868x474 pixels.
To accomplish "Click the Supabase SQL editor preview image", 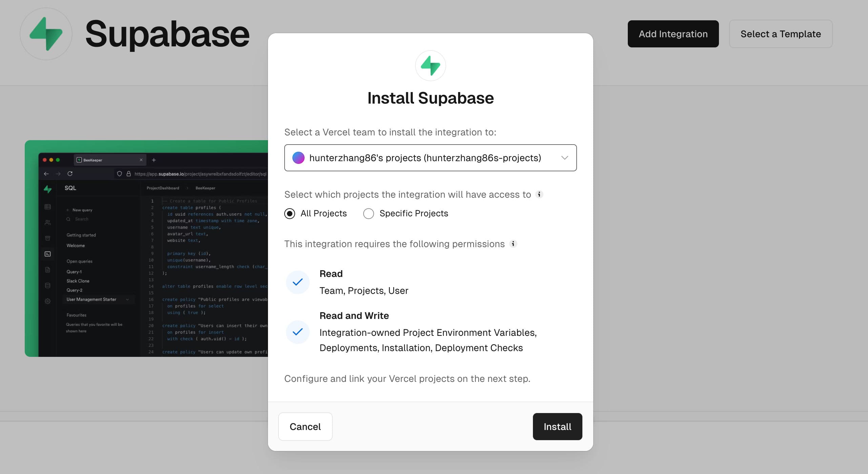I will 146,248.
